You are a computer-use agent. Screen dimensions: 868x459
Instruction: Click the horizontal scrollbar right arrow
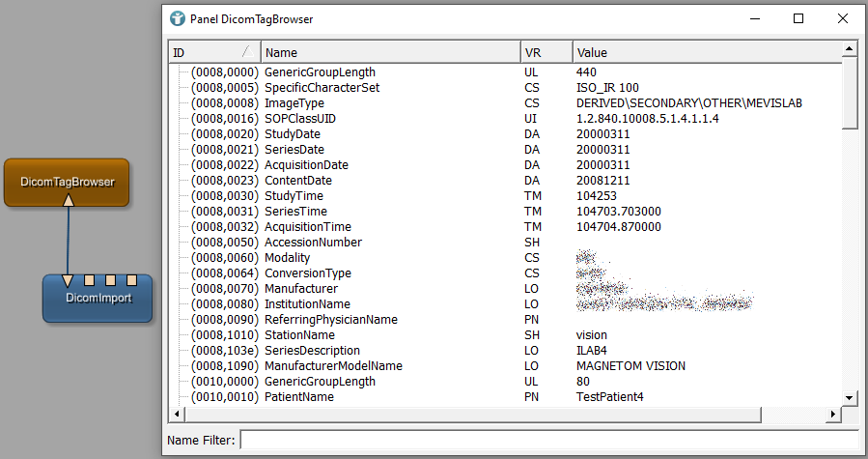(x=834, y=414)
